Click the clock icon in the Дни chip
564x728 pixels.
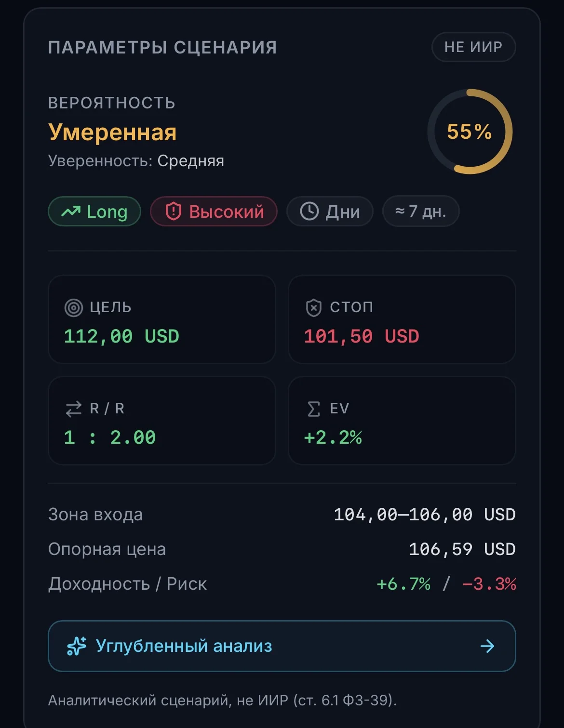click(309, 212)
